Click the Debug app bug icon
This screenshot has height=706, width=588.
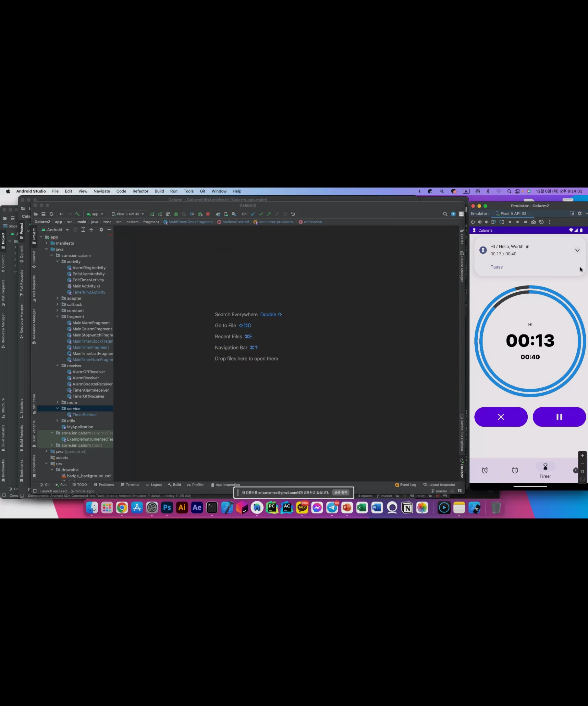[176, 214]
